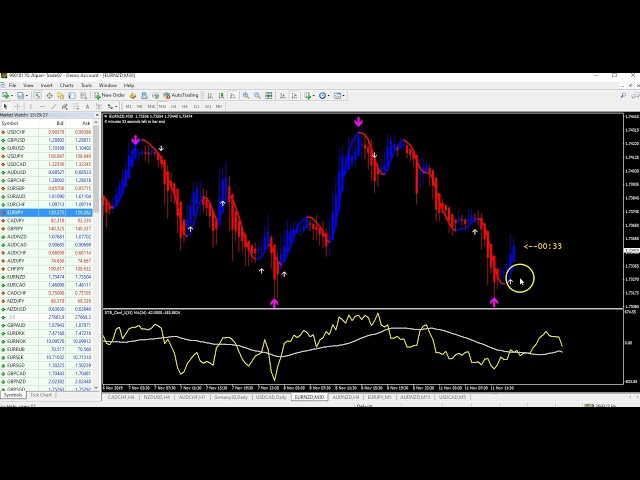This screenshot has height=480, width=640.
Task: Switch to the H1 timeframe button
Action: click(x=173, y=106)
